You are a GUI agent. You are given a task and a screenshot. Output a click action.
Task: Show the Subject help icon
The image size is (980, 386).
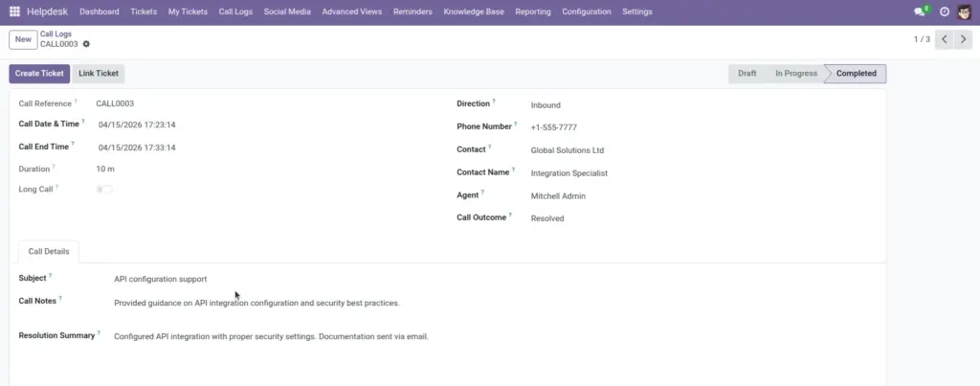click(50, 275)
